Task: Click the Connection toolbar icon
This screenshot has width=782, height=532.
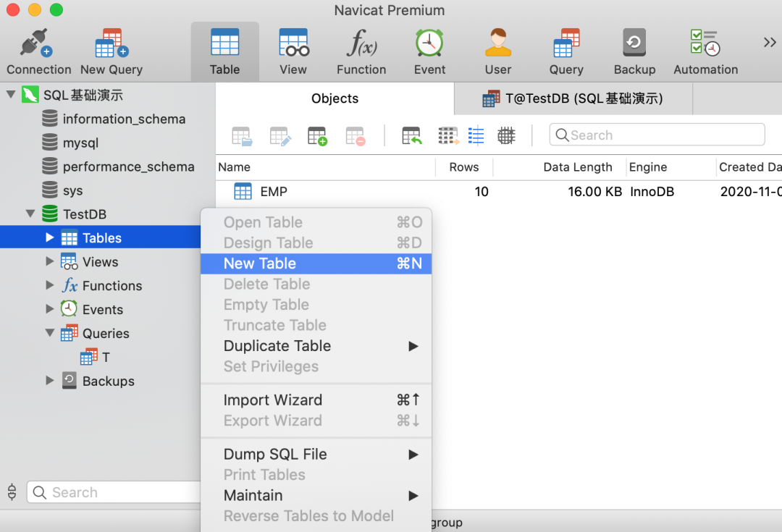Action: [x=38, y=51]
